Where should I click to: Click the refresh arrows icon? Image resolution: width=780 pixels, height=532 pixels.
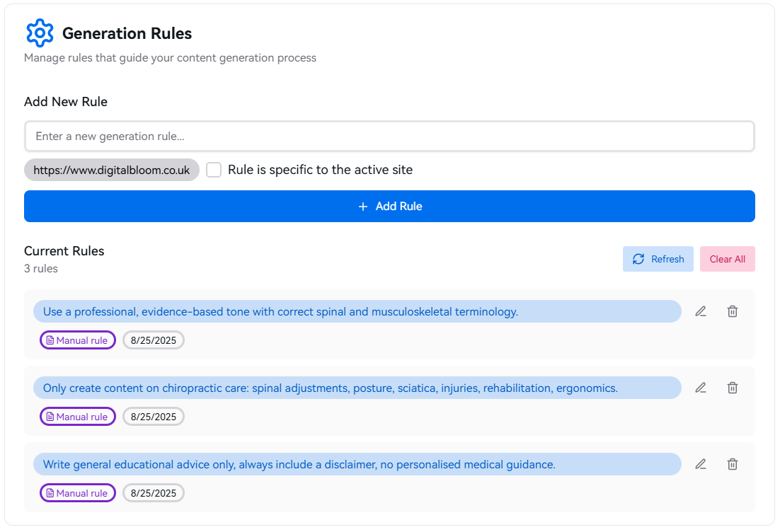pos(638,259)
